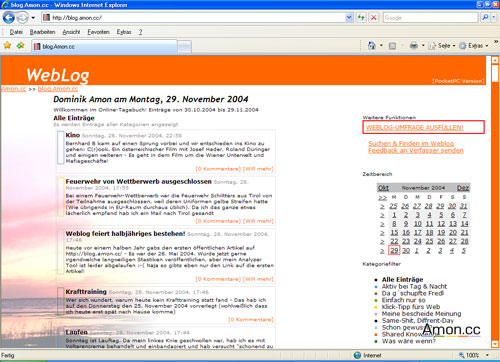Select the blog.Amon.cc browser tab

104,46
